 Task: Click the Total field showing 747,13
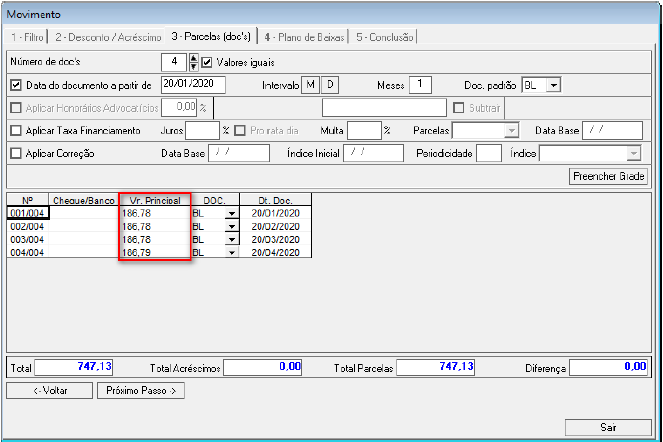(74, 367)
